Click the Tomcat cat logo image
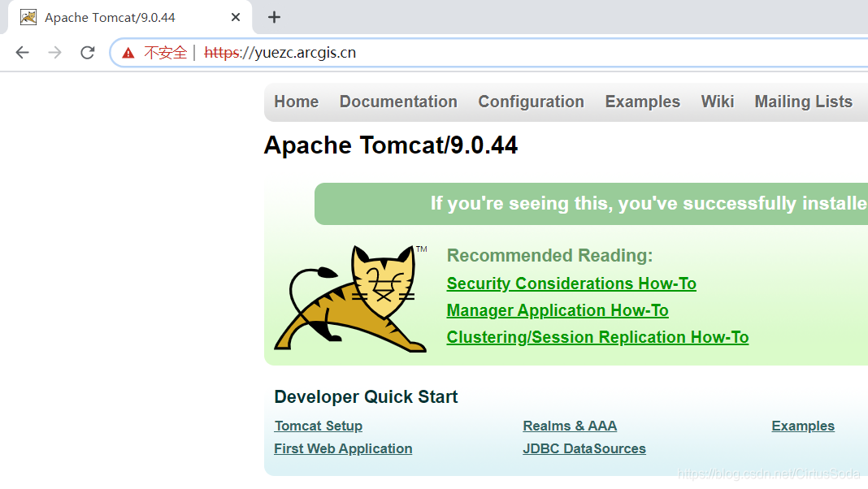Screen dimensions: 868x489 coord(350,299)
